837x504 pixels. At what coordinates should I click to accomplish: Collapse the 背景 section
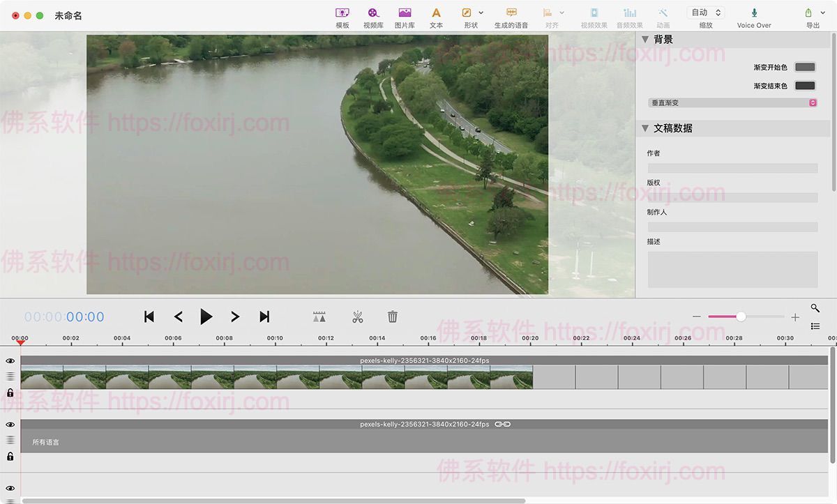(x=645, y=40)
